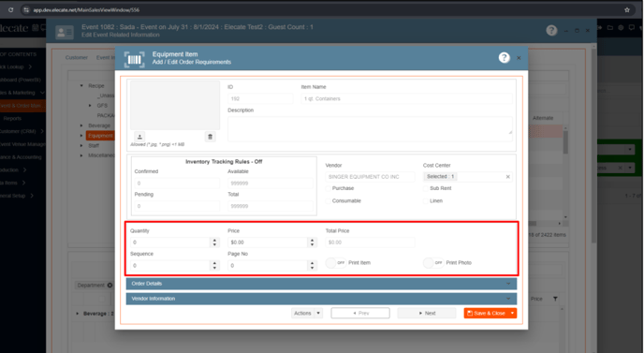Click into the Price input field

pos(269,243)
